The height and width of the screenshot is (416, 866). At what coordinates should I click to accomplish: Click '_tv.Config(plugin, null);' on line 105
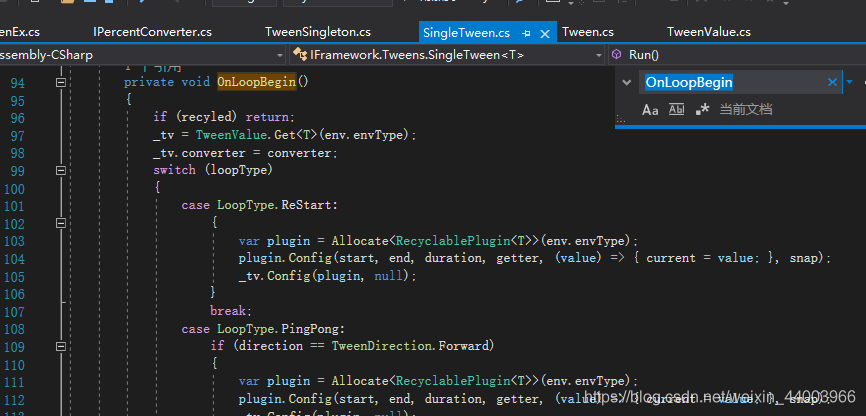click(328, 276)
